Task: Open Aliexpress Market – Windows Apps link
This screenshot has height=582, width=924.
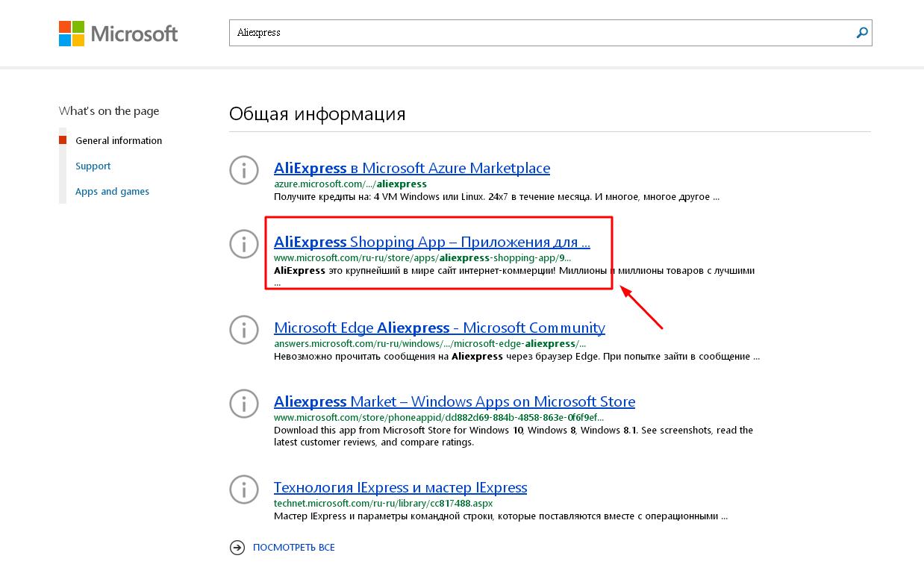Action: point(455,401)
